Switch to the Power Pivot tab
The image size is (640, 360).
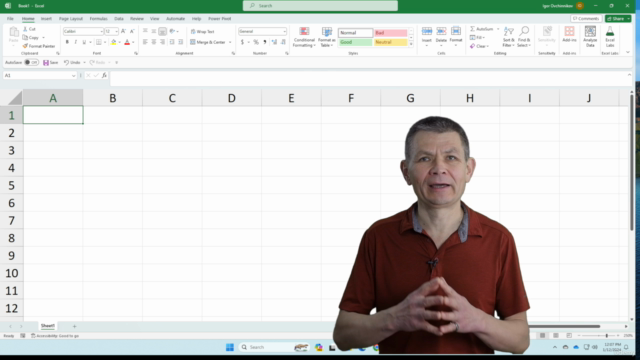point(220,19)
